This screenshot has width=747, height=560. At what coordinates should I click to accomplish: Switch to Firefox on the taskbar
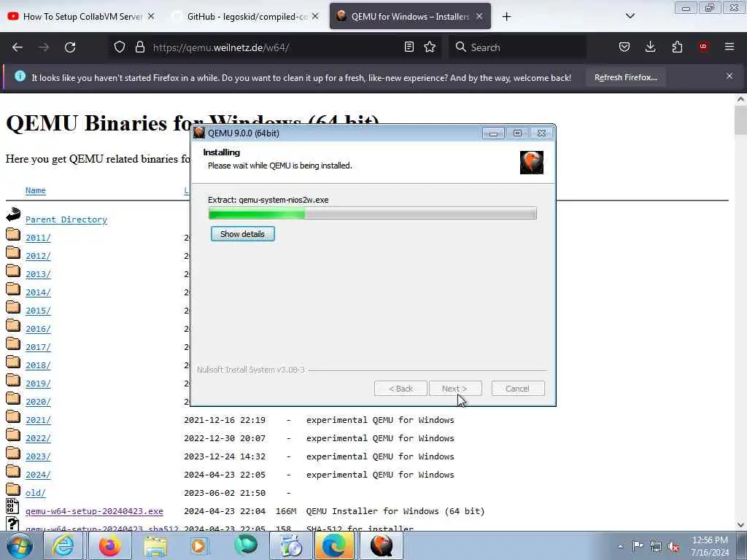[110, 546]
